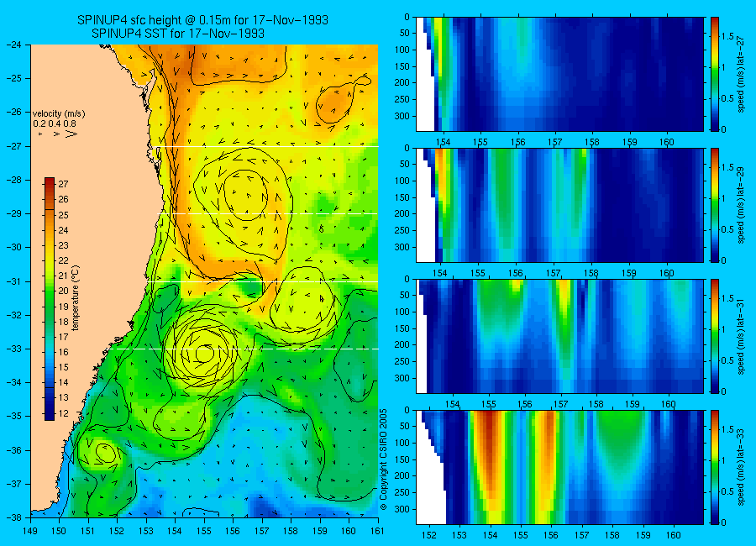
Task: Open the lat=-29 speed cross-section panel
Action: (x=559, y=205)
